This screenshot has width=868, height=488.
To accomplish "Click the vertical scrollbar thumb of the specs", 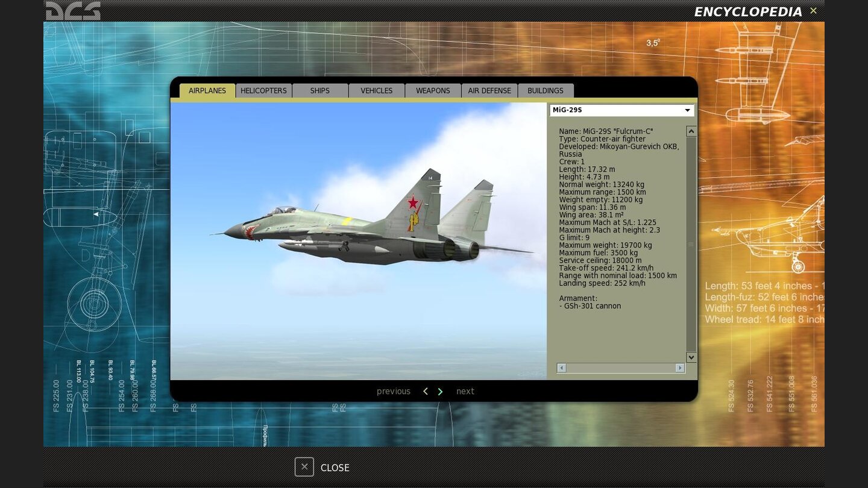I will click(x=691, y=244).
